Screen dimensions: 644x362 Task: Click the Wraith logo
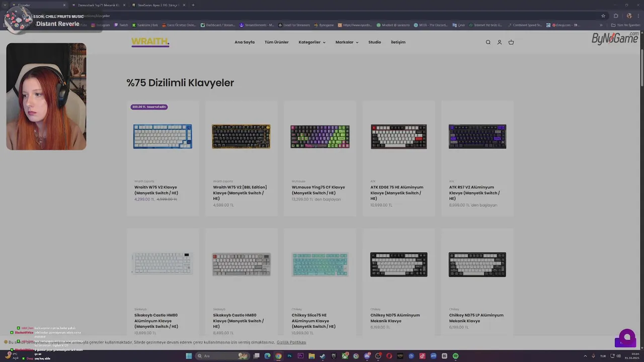(150, 42)
